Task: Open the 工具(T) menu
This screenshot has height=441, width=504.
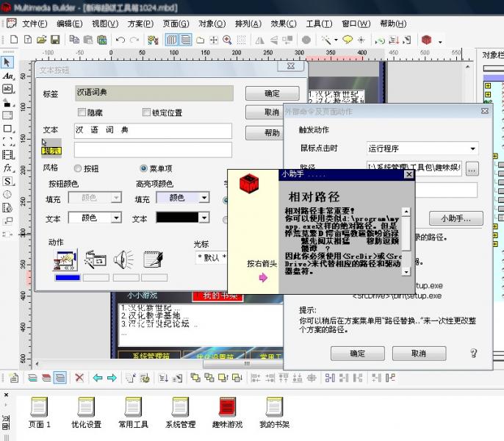Action: click(x=319, y=24)
